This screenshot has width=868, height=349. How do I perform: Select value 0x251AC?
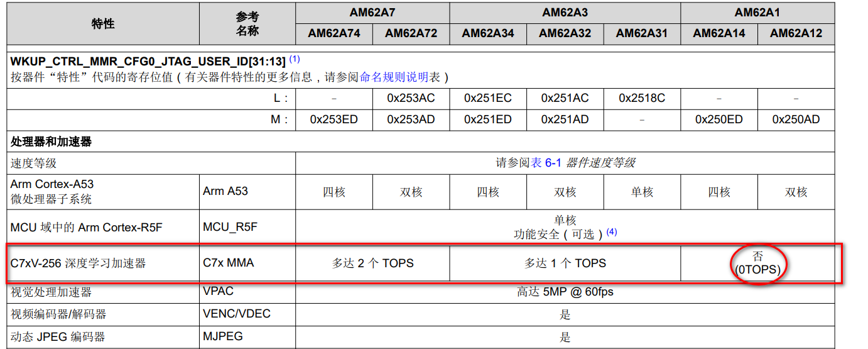[565, 98]
